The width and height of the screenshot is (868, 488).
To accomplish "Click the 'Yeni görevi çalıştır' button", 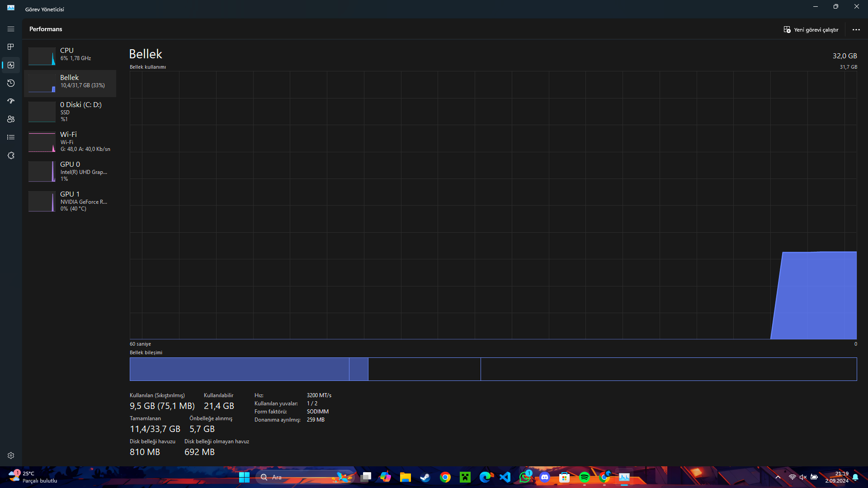I will pyautogui.click(x=811, y=30).
